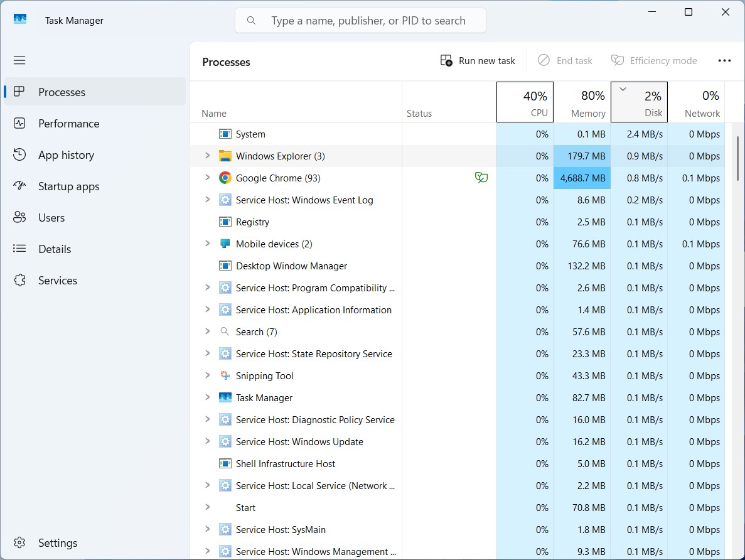745x560 pixels.
Task: Click the Mobile devices process icon
Action: pos(225,244)
